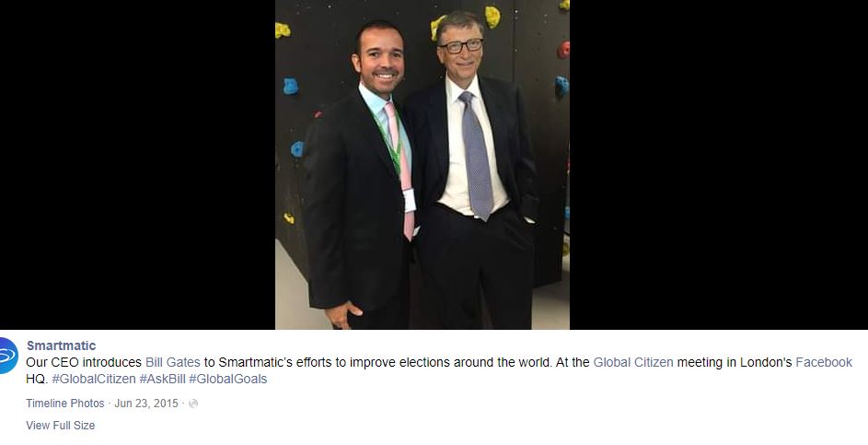Select View Full Size

click(x=61, y=426)
